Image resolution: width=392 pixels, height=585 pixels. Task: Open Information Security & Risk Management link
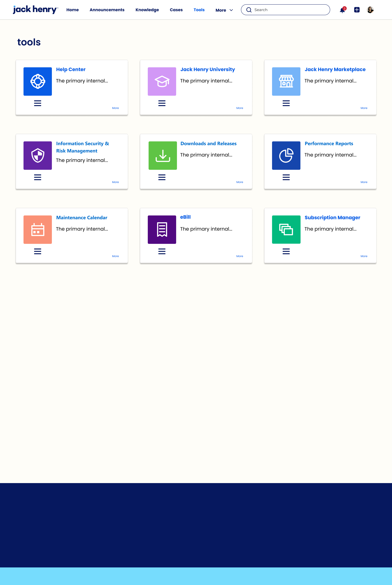(83, 147)
